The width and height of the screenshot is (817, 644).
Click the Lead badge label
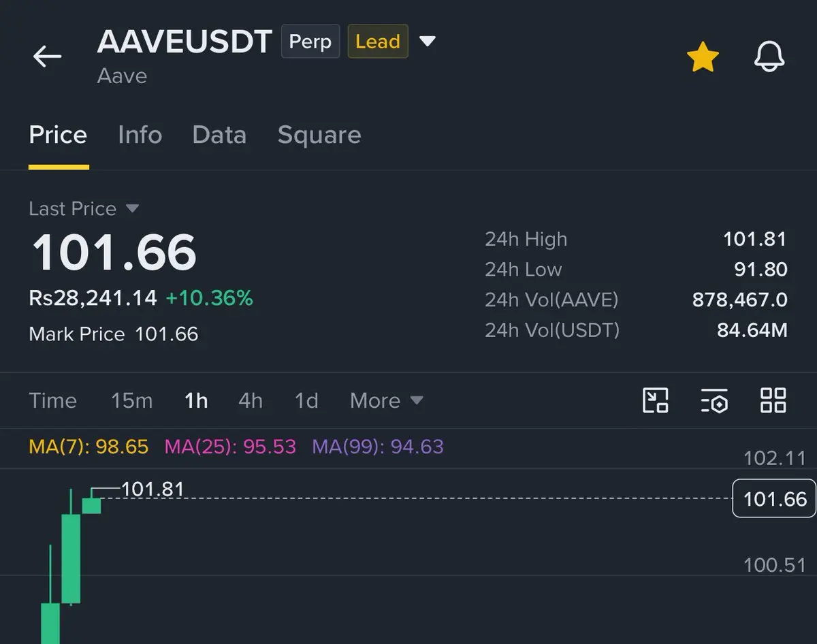pos(378,42)
